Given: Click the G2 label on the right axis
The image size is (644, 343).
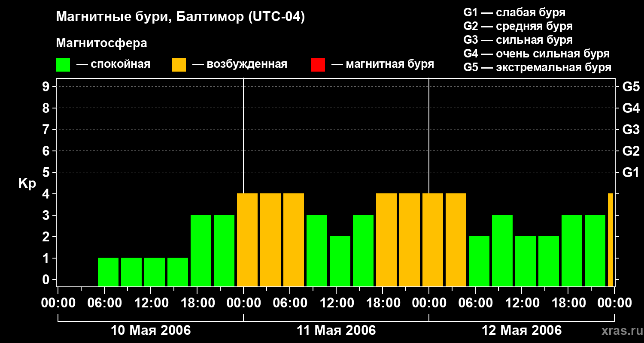Looking at the screenshot, I should [631, 151].
